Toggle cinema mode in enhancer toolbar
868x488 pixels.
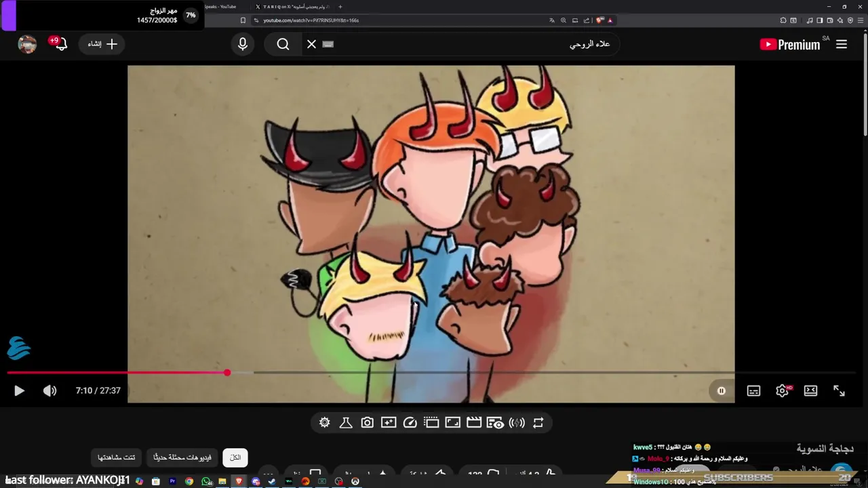pos(431,422)
